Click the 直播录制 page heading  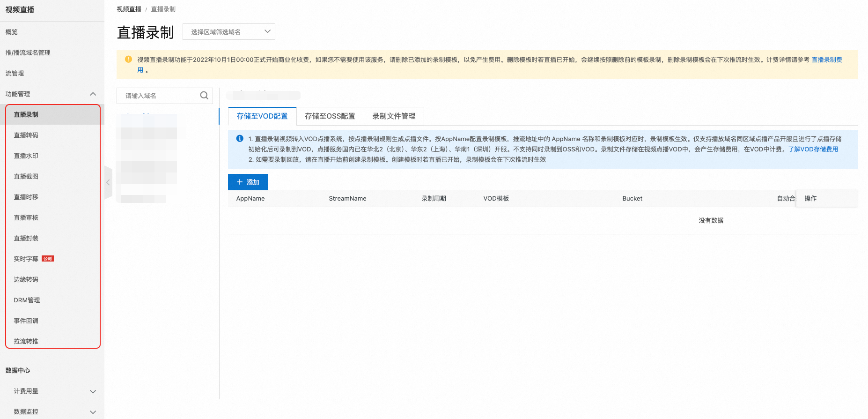pos(145,32)
